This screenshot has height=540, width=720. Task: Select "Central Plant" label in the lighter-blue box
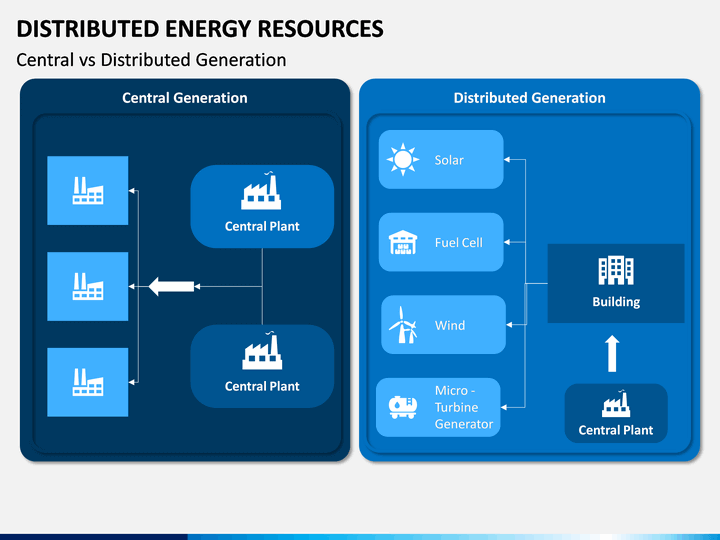(262, 226)
